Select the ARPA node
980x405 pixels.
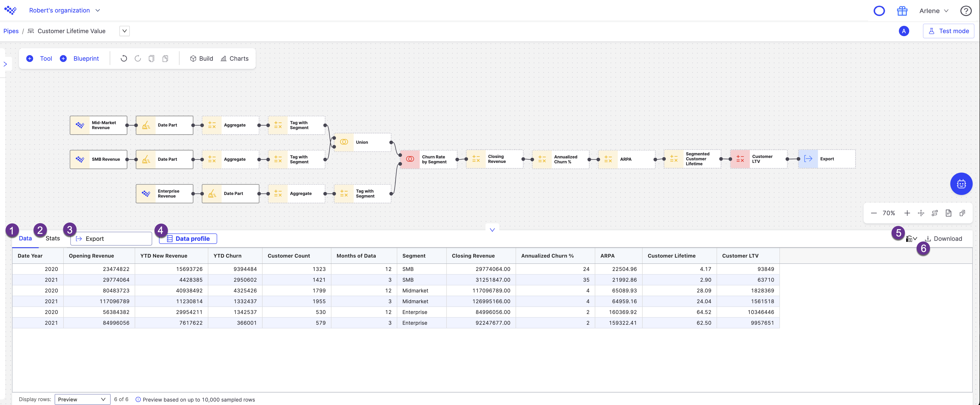coord(627,159)
